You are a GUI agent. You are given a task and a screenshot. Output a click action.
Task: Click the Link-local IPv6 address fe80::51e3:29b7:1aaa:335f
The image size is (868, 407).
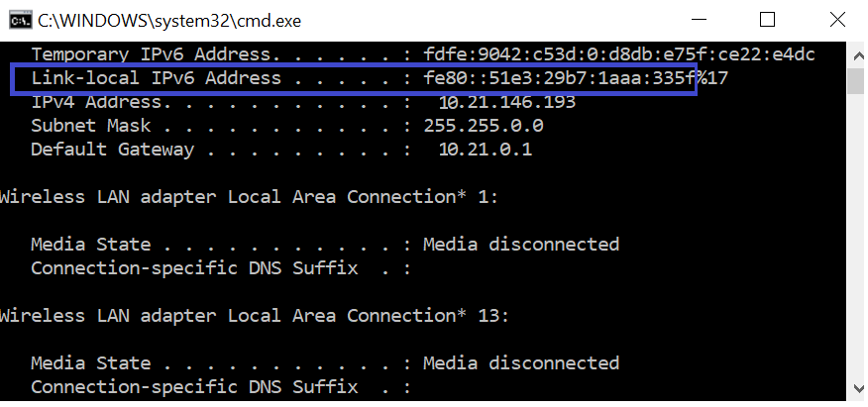coord(559,78)
